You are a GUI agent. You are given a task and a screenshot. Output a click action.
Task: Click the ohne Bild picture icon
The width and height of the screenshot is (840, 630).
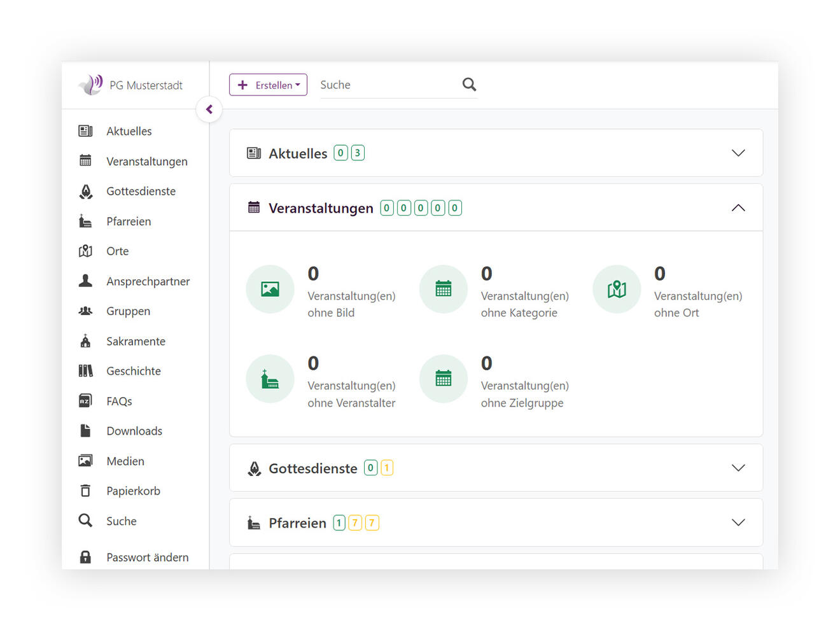point(270,289)
